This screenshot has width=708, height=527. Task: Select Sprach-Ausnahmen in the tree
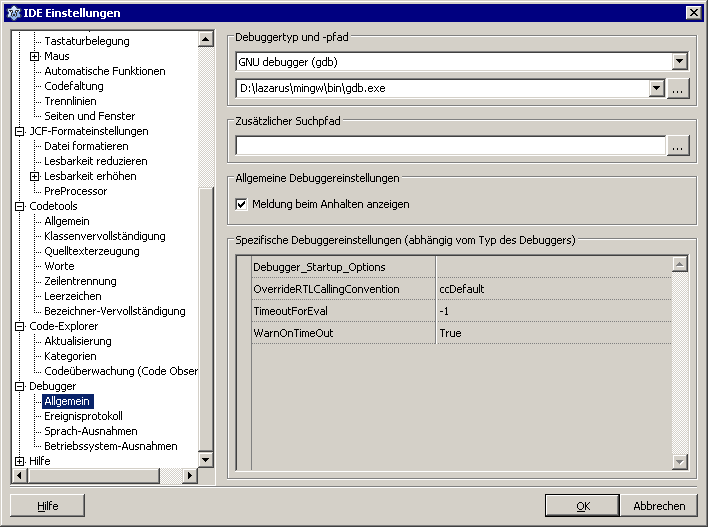click(x=91, y=431)
